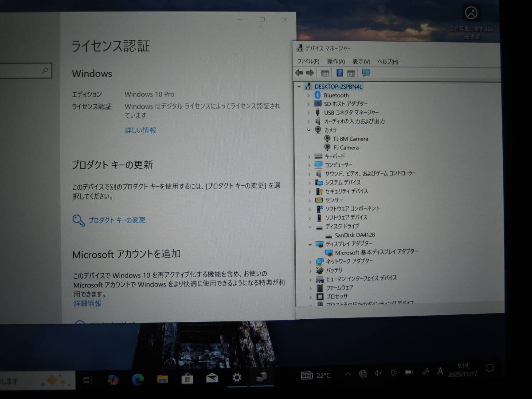Launch Copilot from the taskbar
Viewport: 532px width, 399px height.
point(113,379)
